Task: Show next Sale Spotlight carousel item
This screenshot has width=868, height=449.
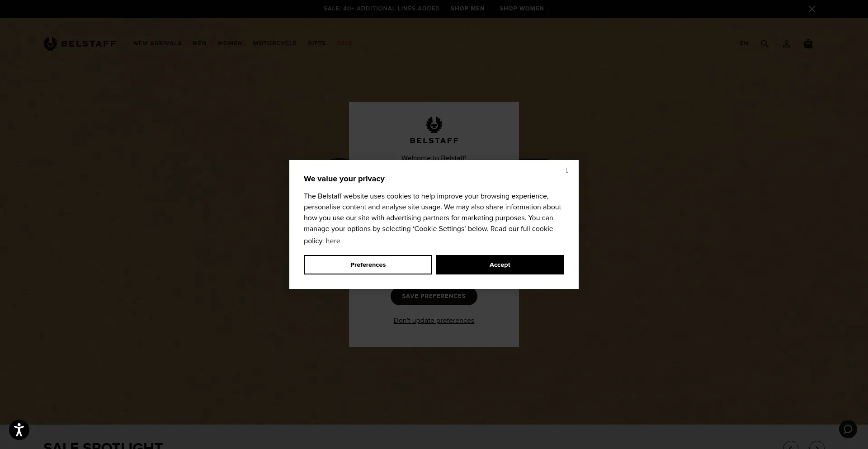Action: coord(817,445)
